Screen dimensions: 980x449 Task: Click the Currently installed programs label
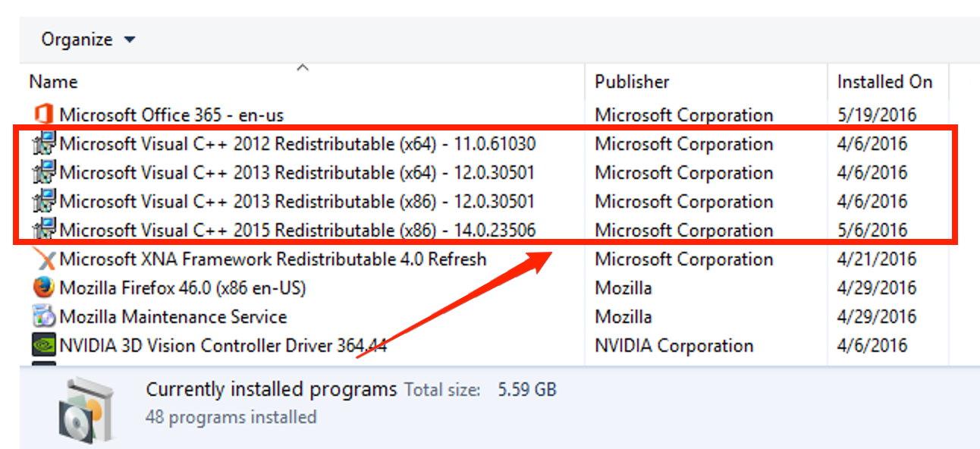point(271,390)
